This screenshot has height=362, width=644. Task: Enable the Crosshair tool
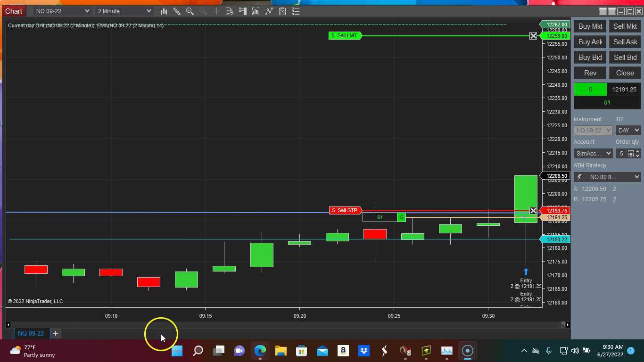point(216,11)
